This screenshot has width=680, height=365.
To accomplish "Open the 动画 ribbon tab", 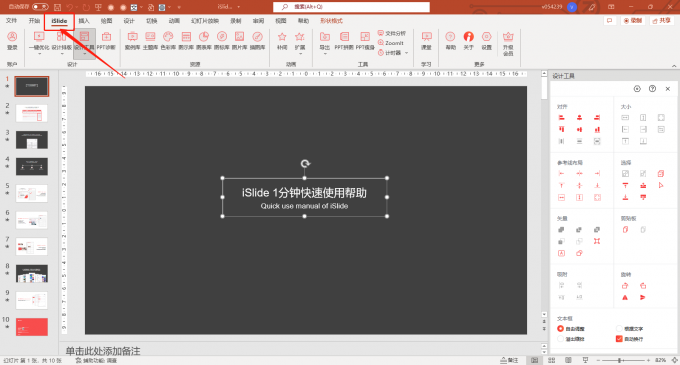I will coord(174,20).
